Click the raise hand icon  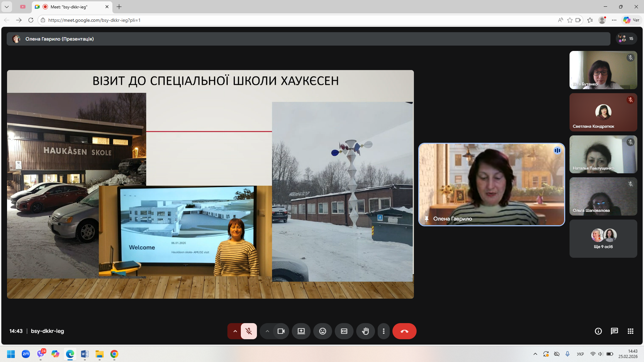tap(365, 331)
